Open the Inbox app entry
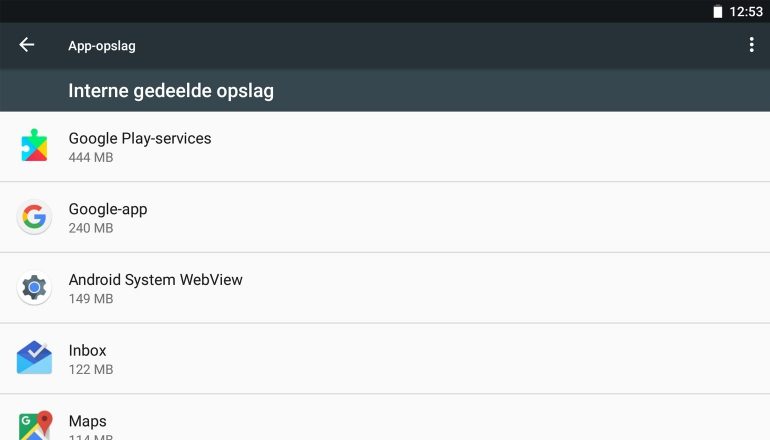The width and height of the screenshot is (770, 440). (400, 359)
